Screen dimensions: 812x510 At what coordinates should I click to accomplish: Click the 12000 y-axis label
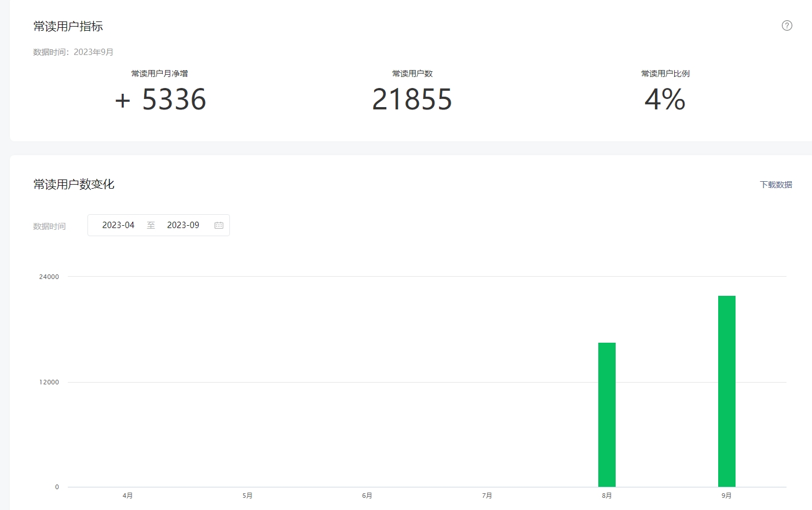(x=49, y=382)
